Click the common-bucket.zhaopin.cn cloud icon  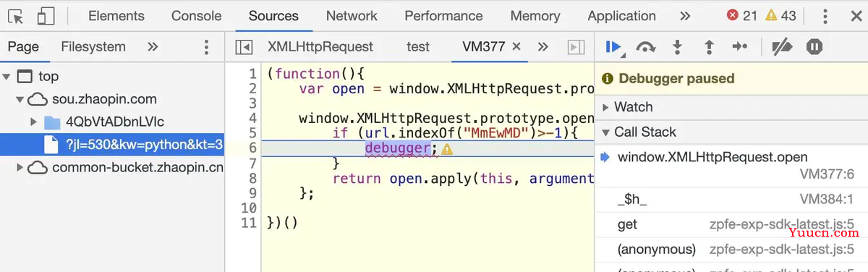pyautogui.click(x=38, y=168)
